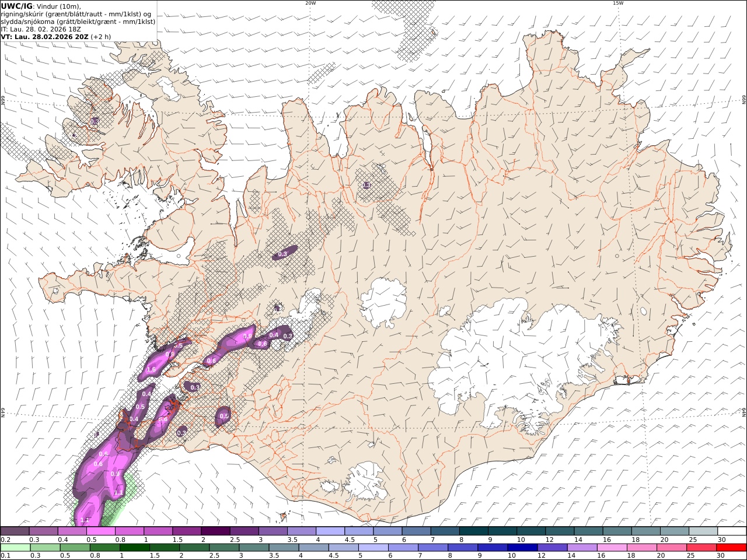Select the light green rain swatch at 0.3
This screenshot has width=747, height=560.
45,547
